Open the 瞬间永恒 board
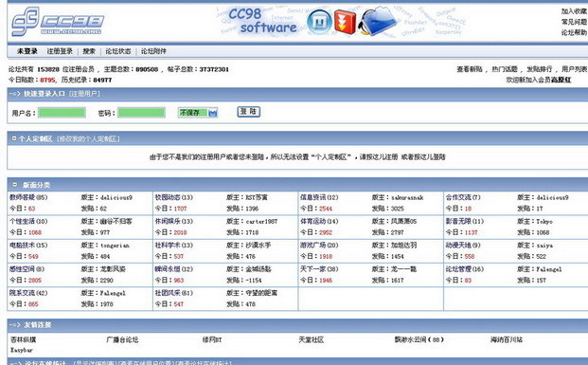The width and height of the screenshot is (588, 365). 168,269
